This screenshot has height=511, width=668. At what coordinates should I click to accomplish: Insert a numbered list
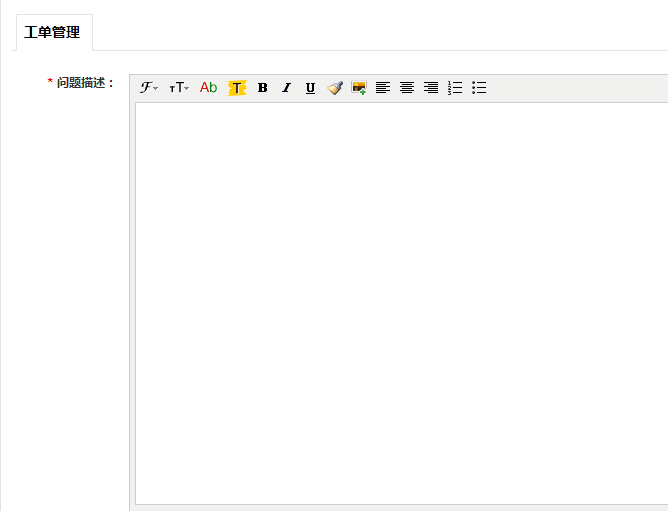tap(455, 88)
